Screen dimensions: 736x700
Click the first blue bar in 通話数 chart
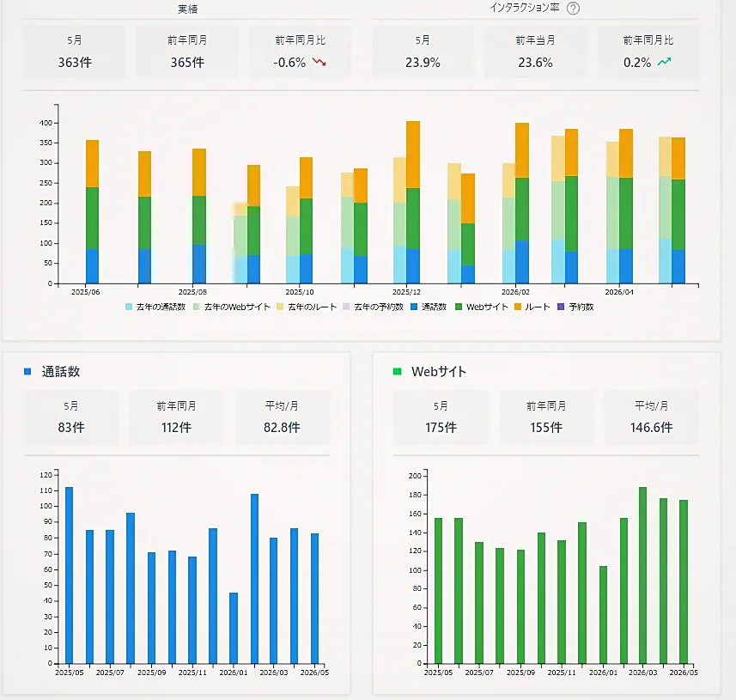tap(69, 575)
